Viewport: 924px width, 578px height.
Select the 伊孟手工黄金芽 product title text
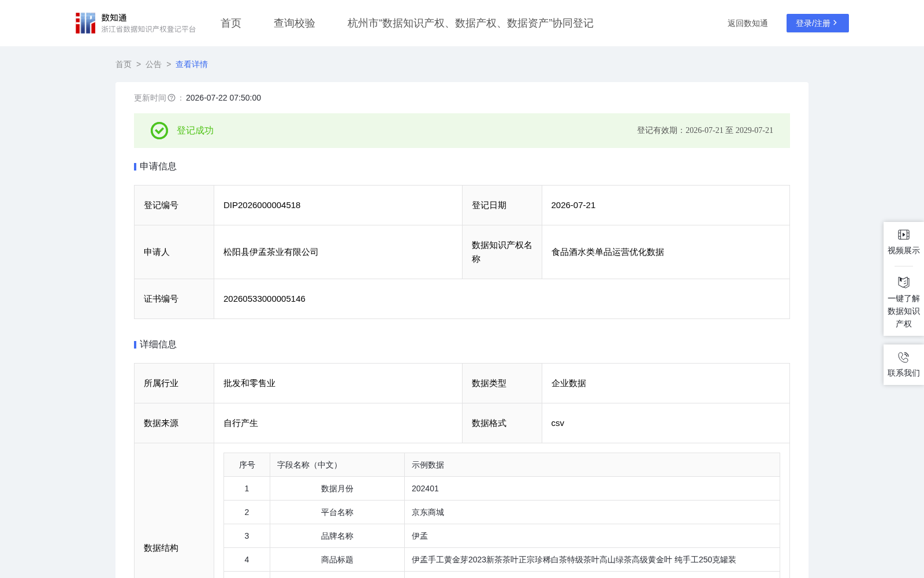point(574,560)
